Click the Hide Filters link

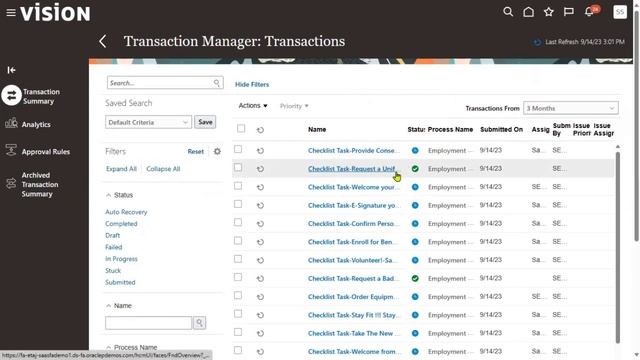coord(252,84)
